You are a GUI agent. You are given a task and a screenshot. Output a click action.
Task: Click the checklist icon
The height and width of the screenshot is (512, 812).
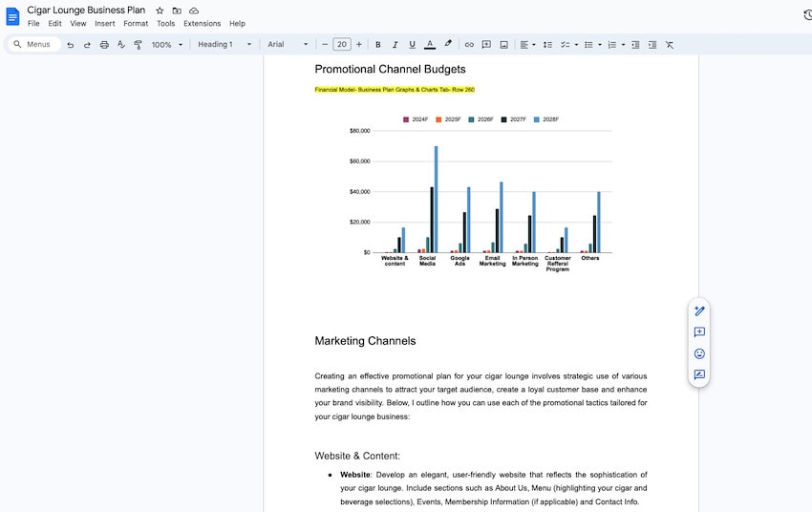pyautogui.click(x=565, y=45)
